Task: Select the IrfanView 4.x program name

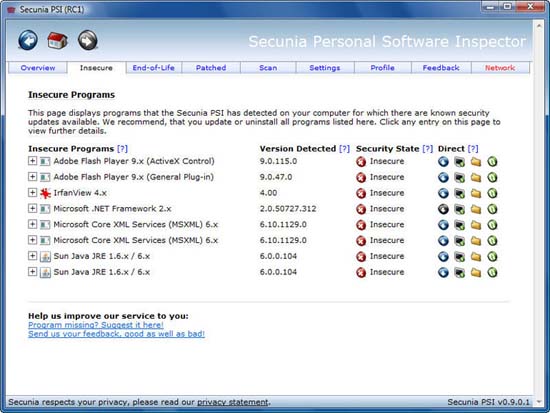Action: [80, 193]
